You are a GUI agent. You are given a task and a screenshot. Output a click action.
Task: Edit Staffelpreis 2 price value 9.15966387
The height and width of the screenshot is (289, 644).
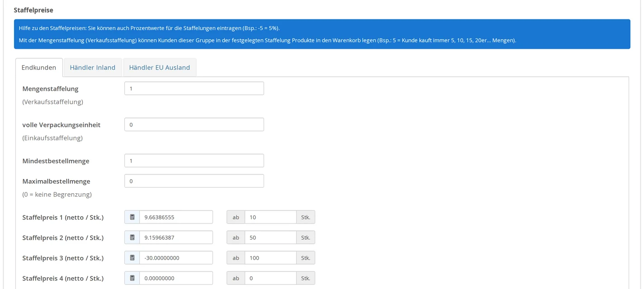coord(176,238)
